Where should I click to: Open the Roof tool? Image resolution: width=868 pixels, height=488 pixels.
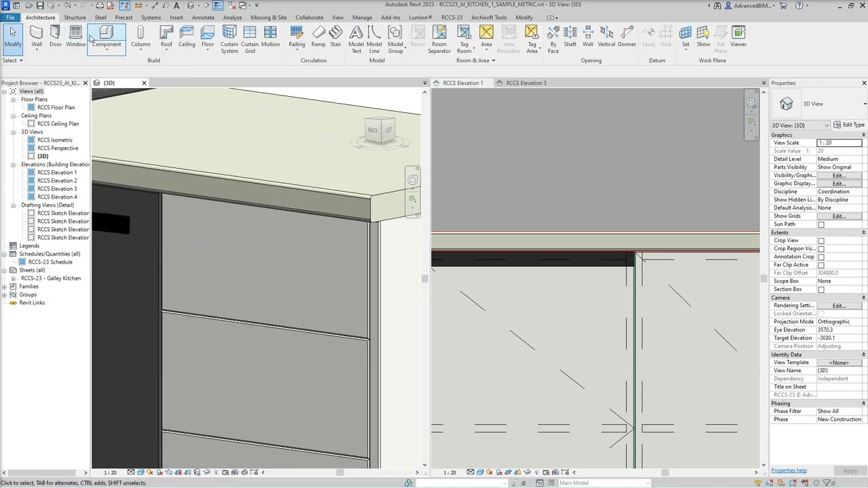pos(166,39)
